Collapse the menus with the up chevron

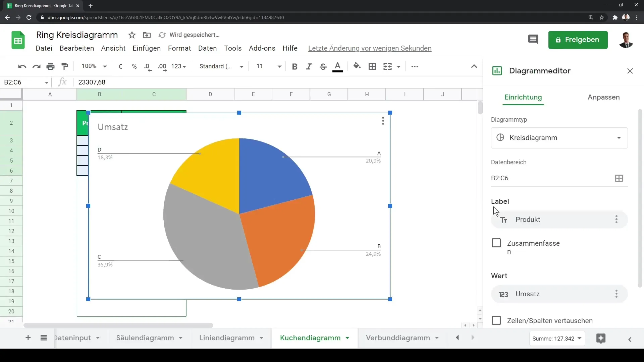[474, 66]
